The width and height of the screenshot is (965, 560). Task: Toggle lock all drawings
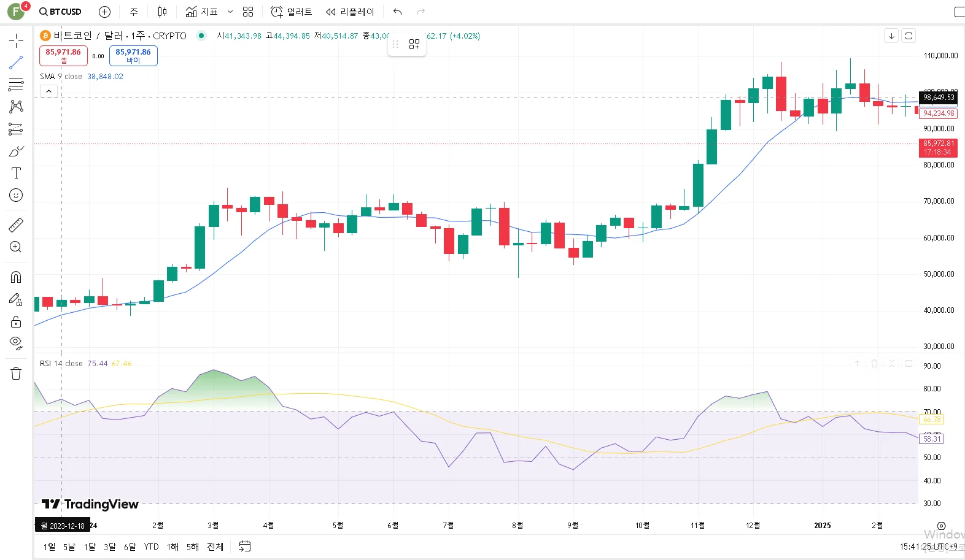pyautogui.click(x=16, y=322)
